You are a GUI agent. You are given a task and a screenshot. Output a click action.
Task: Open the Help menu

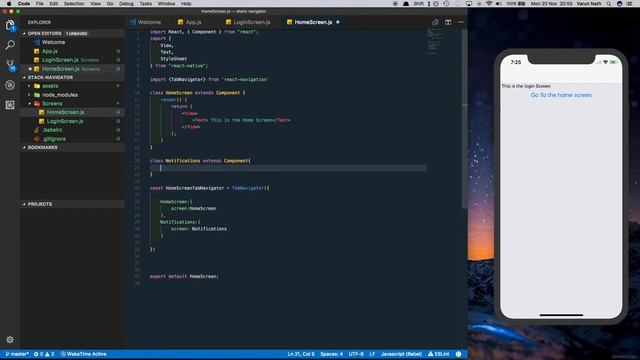click(186, 3)
